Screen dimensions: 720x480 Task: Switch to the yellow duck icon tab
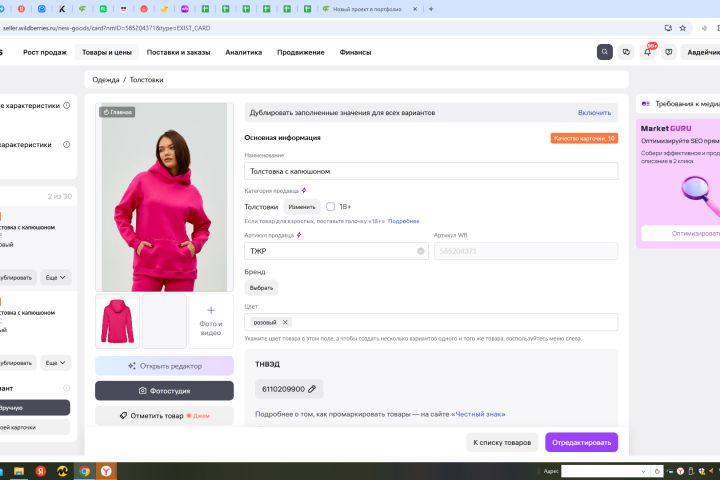[x=164, y=9]
